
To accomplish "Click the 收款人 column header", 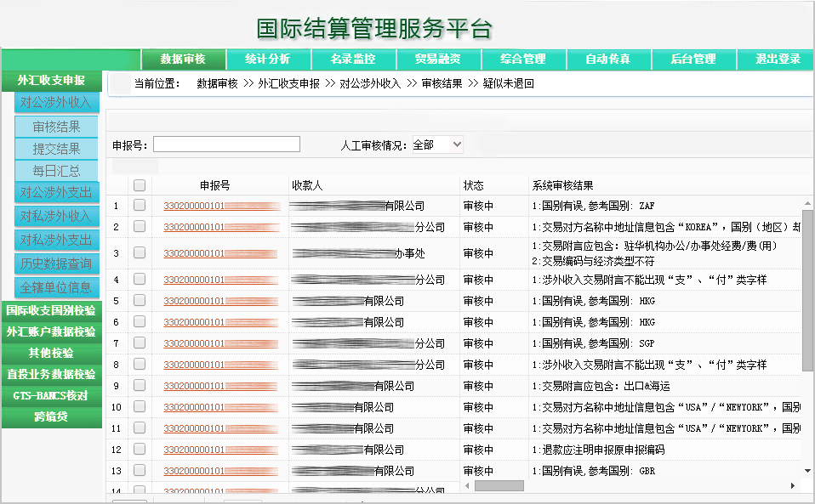I will coord(307,186).
